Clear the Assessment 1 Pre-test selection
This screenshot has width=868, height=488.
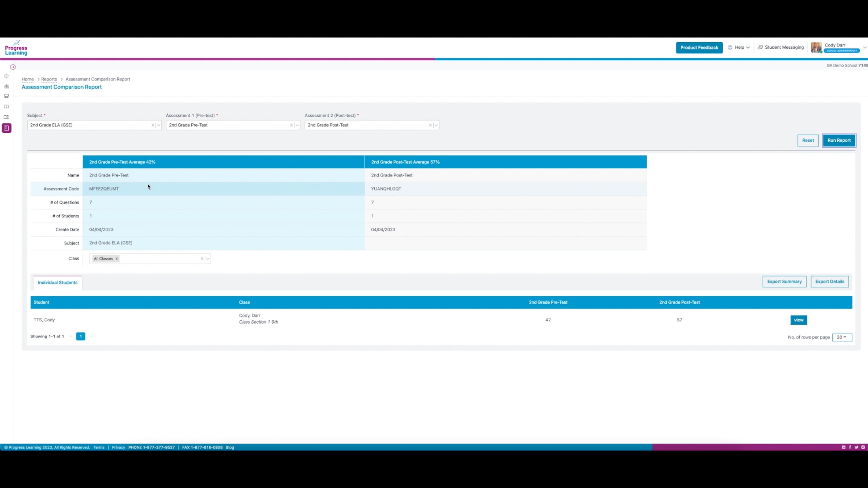click(291, 125)
